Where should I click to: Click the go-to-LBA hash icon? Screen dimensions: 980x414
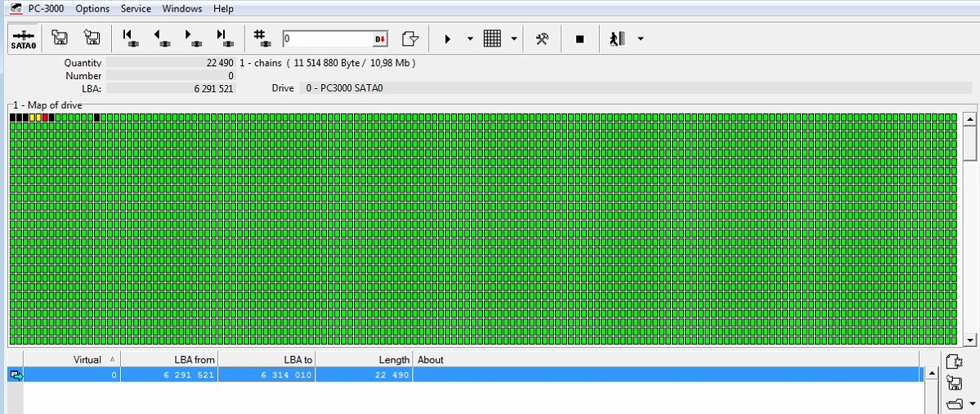(261, 38)
